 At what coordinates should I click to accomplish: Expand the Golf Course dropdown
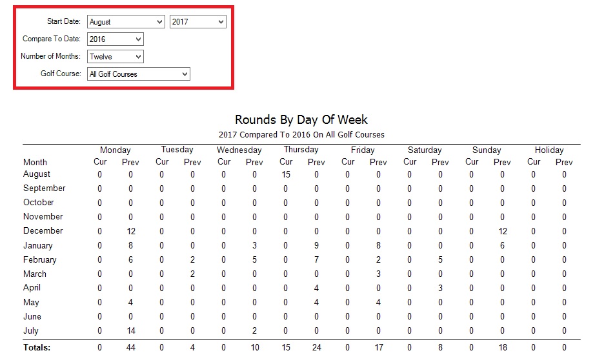[x=139, y=74]
